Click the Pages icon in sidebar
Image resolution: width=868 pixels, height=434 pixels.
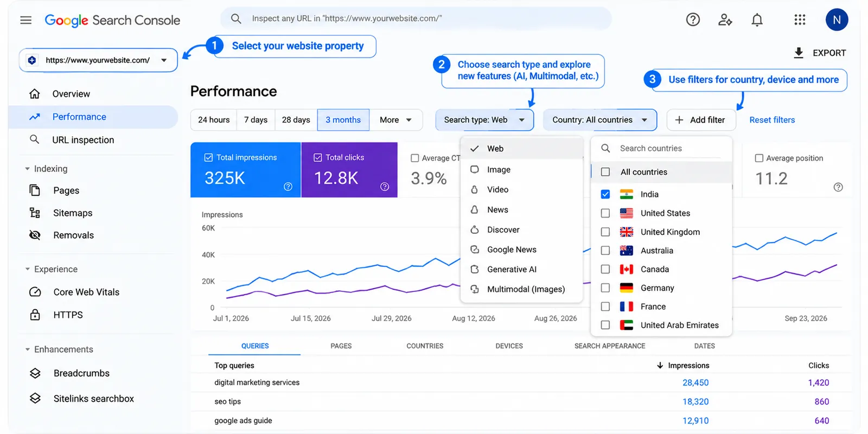(x=35, y=190)
